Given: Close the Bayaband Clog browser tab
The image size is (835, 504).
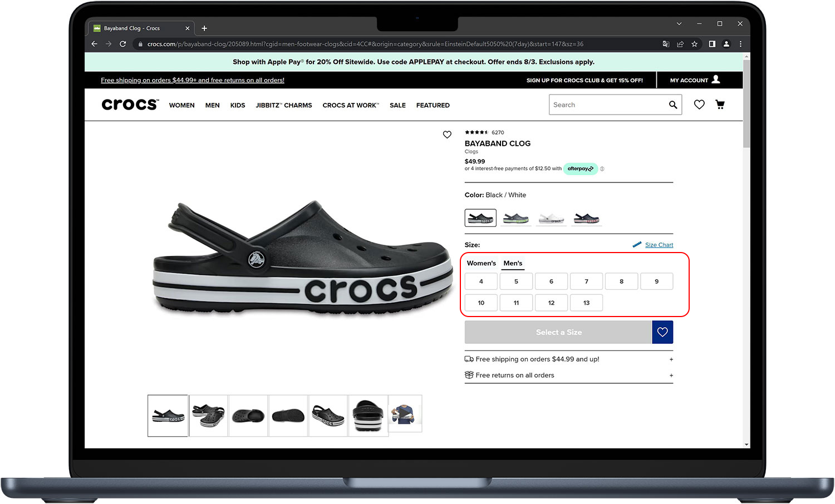Looking at the screenshot, I should click(x=188, y=28).
